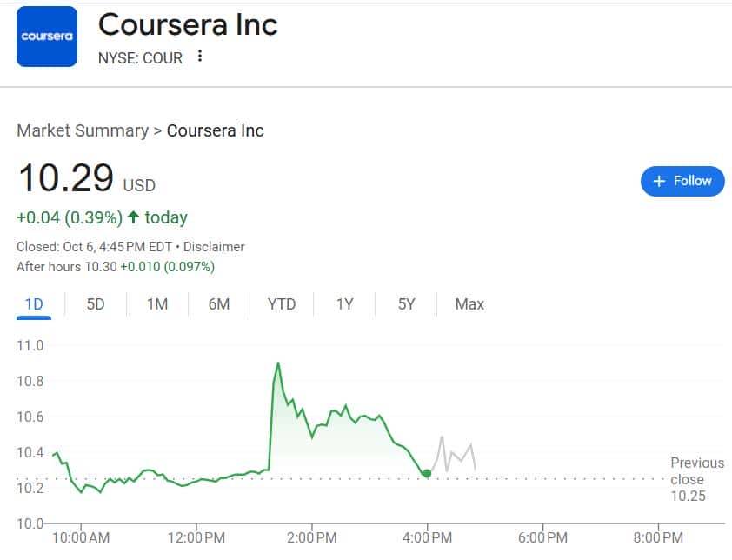Click the Coursera logo icon
This screenshot has width=732, height=560.
[47, 37]
